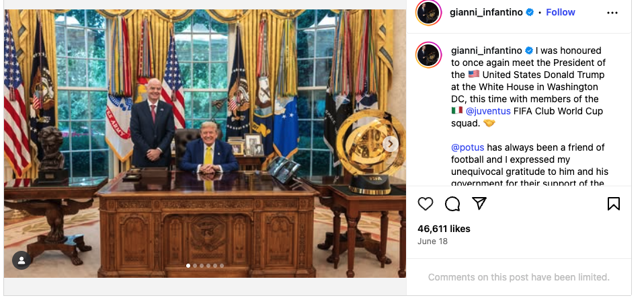Screen dimensions: 644x302
Task: Open the @juventus mention link
Action: pos(488,111)
